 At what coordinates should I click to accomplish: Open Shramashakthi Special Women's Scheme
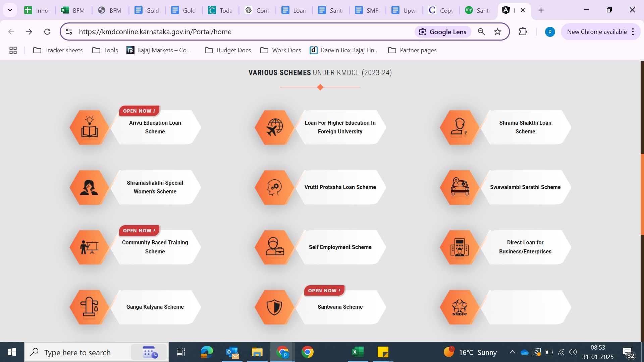(155, 187)
